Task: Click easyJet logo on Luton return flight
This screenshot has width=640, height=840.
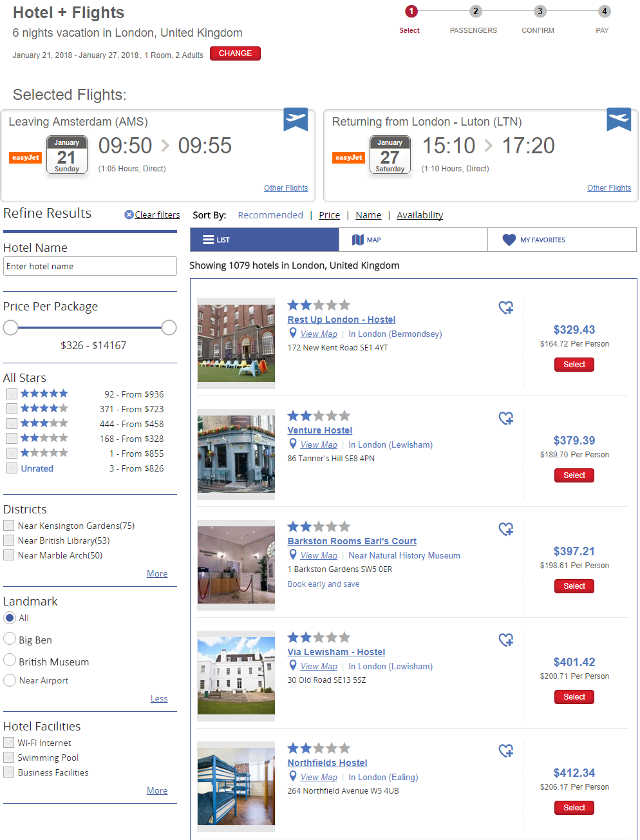Action: click(349, 157)
